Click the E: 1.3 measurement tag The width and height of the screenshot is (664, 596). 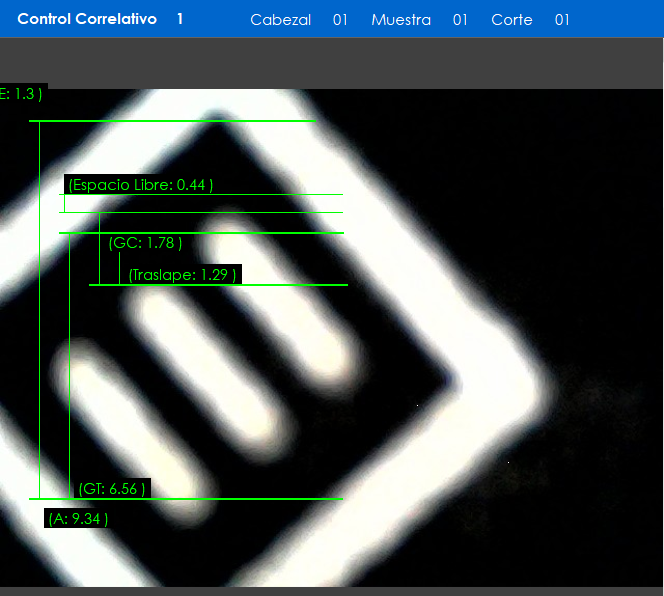tap(22, 93)
